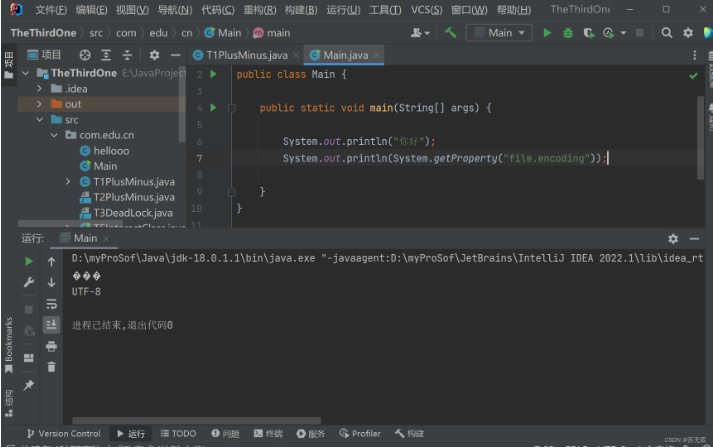Rerun Main from the Run panel
Screen dimensions: 713x448
(29, 262)
